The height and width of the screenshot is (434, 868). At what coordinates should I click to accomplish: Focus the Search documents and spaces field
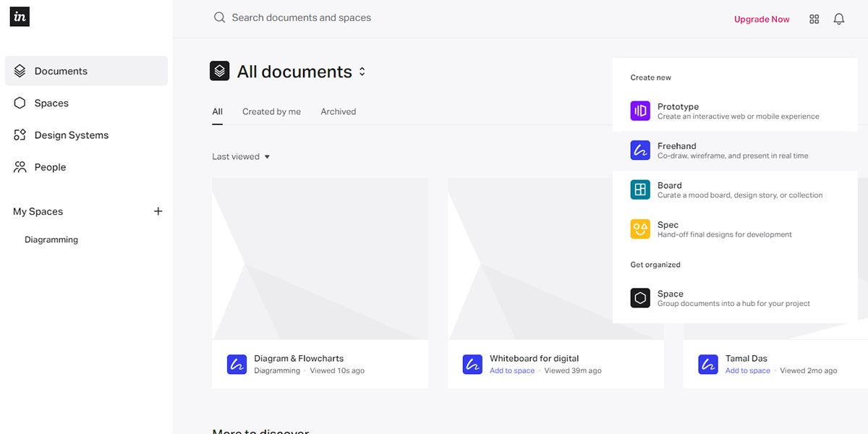pyautogui.click(x=301, y=17)
